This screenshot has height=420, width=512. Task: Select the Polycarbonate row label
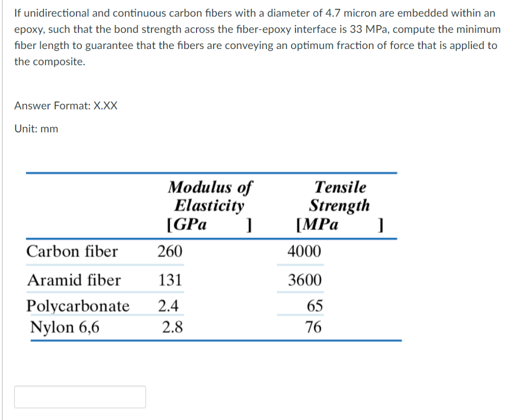coord(78,306)
